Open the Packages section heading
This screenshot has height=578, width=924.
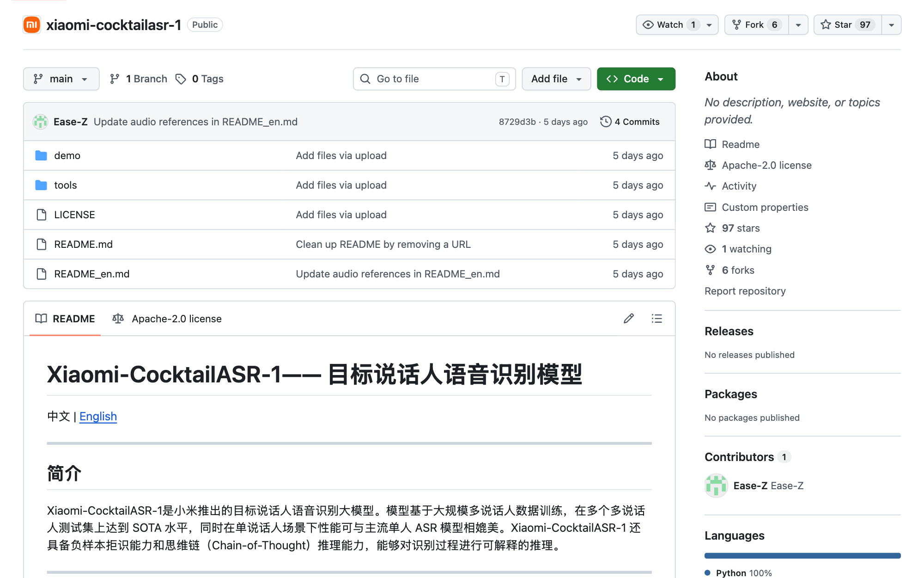pyautogui.click(x=730, y=394)
